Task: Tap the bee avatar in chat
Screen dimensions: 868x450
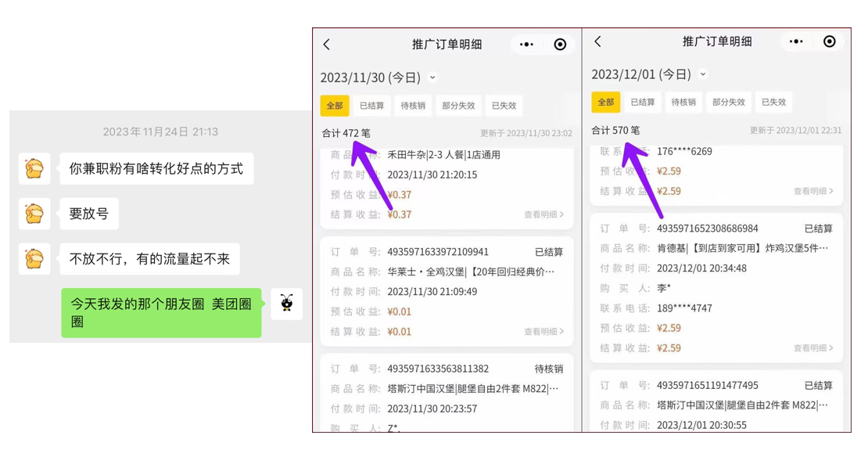Action: (287, 304)
